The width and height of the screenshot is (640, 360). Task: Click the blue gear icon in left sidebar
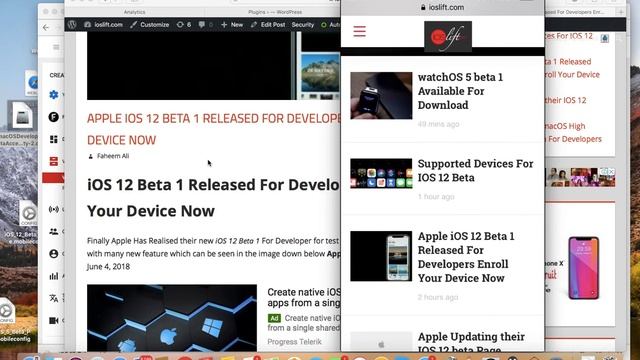tap(53, 95)
